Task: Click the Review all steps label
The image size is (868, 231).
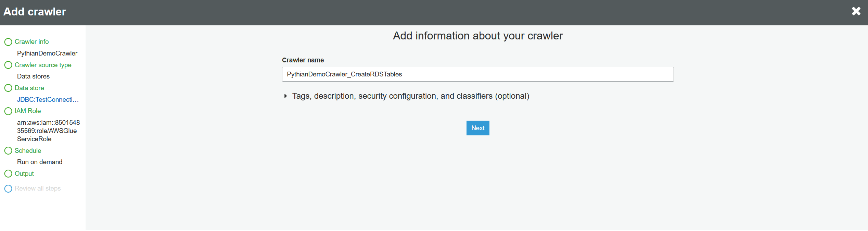Action: point(38,189)
